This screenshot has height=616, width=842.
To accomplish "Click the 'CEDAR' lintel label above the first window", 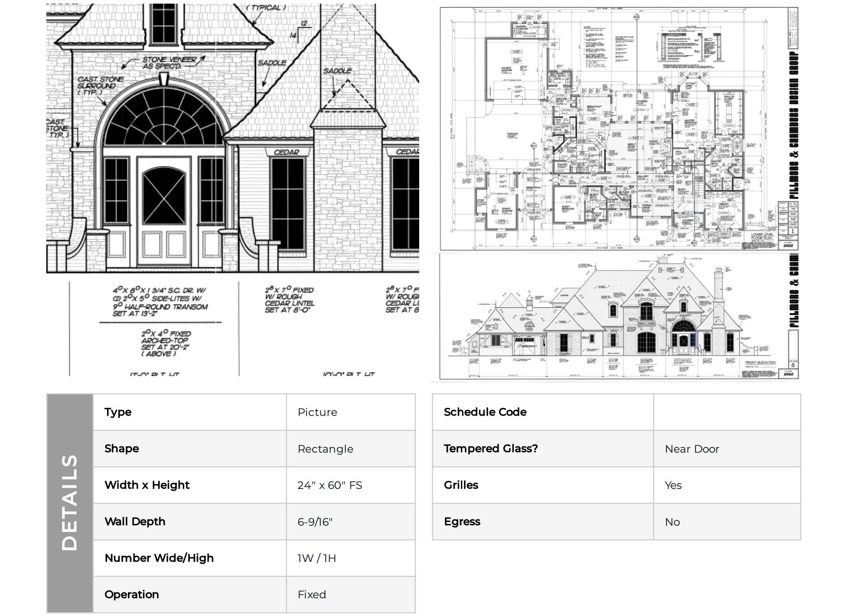I will point(286,152).
